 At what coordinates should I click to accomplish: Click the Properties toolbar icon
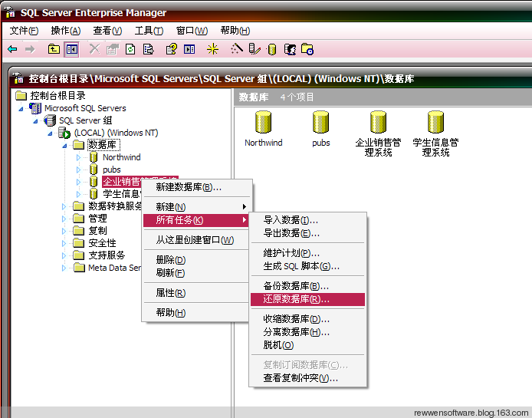click(113, 49)
